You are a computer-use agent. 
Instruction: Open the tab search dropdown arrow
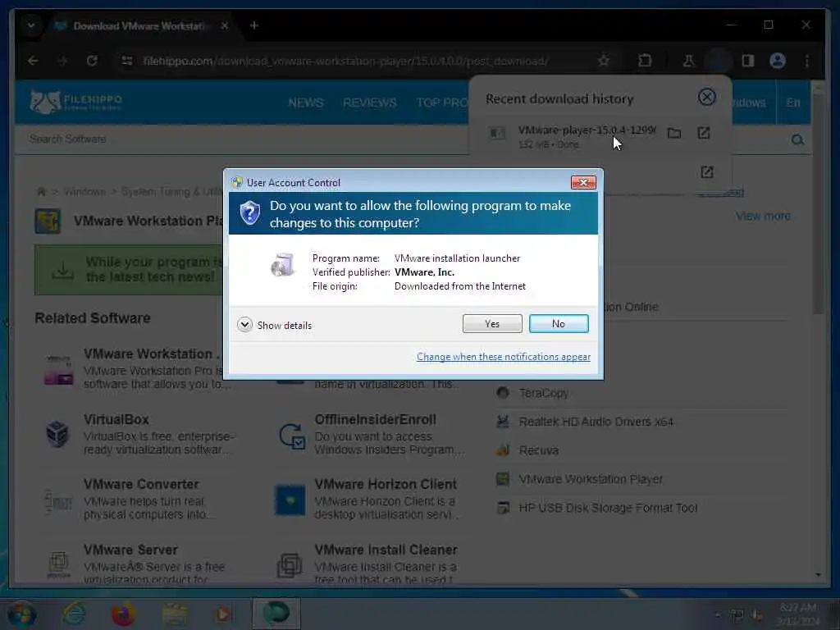[31, 25]
